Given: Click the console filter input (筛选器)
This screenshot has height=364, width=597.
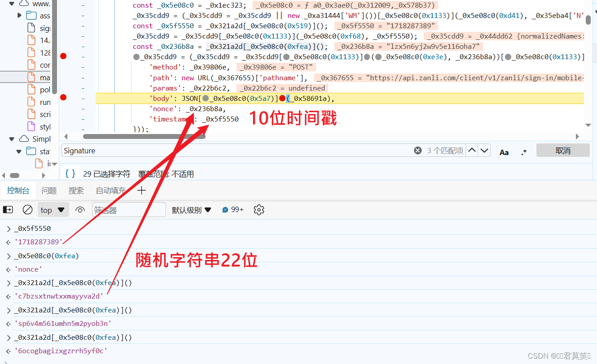Looking at the screenshot, I should tap(129, 209).
